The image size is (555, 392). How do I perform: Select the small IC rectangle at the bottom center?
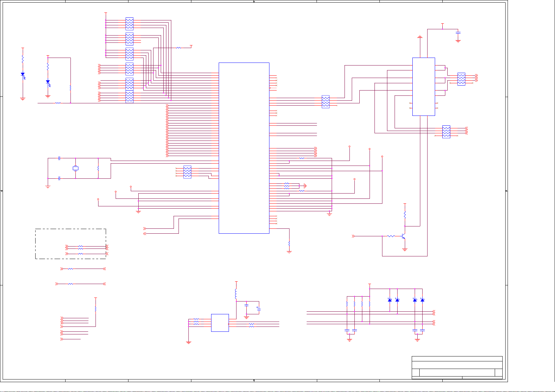click(x=220, y=323)
